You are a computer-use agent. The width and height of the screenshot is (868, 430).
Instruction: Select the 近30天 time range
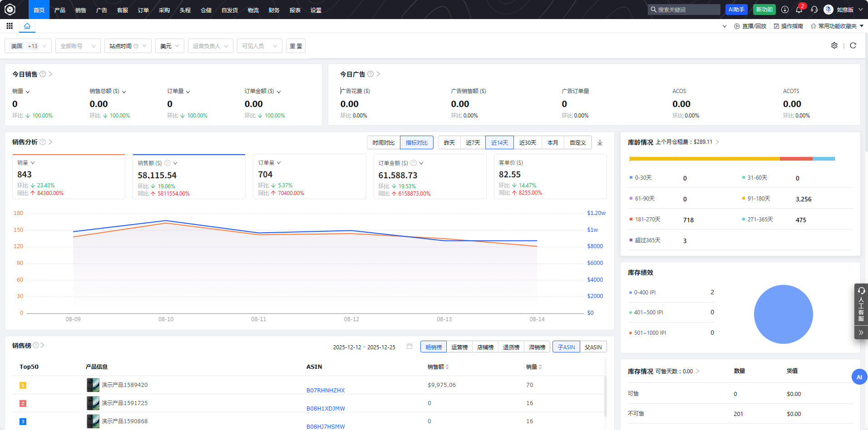coord(528,142)
